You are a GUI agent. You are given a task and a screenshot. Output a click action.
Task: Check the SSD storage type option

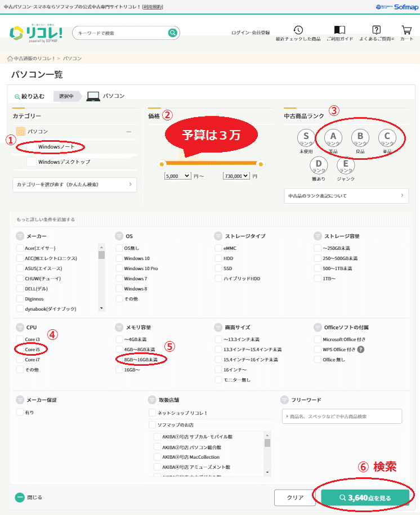pyautogui.click(x=218, y=268)
